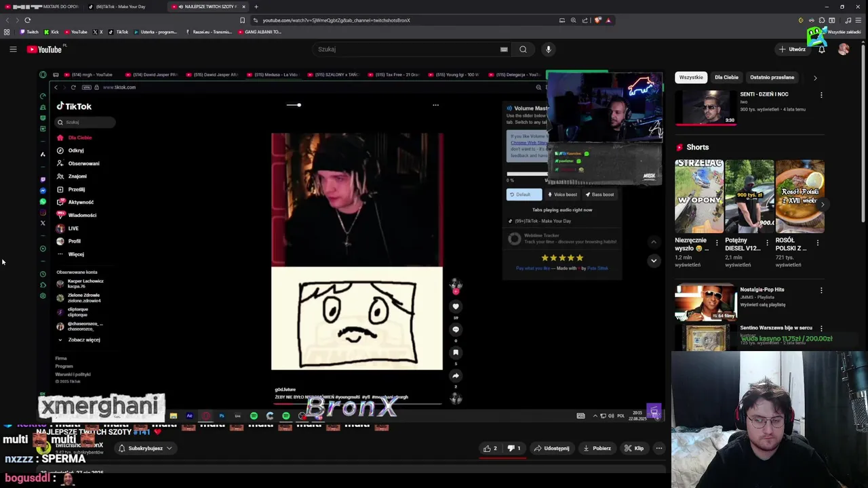This screenshot has height=488, width=868.
Task: Open the GANG ALBANII bookmark
Action: tap(258, 32)
